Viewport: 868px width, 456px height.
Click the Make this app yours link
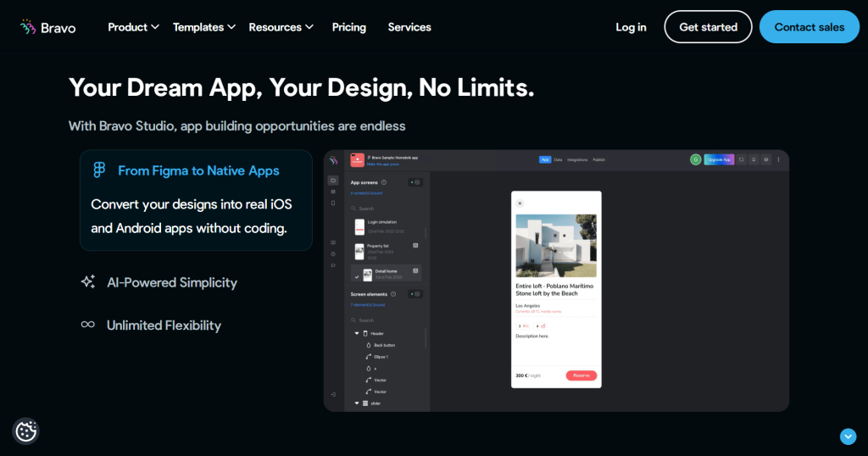382,164
